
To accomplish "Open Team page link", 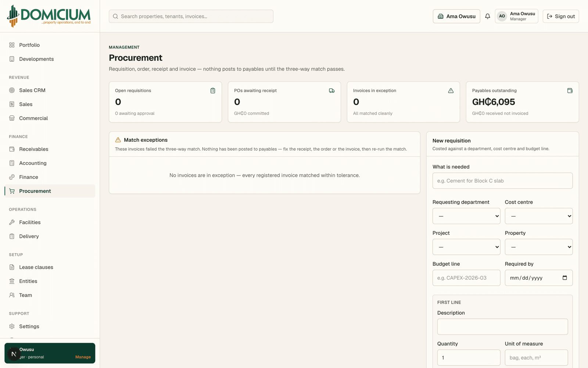I will click(50, 295).
